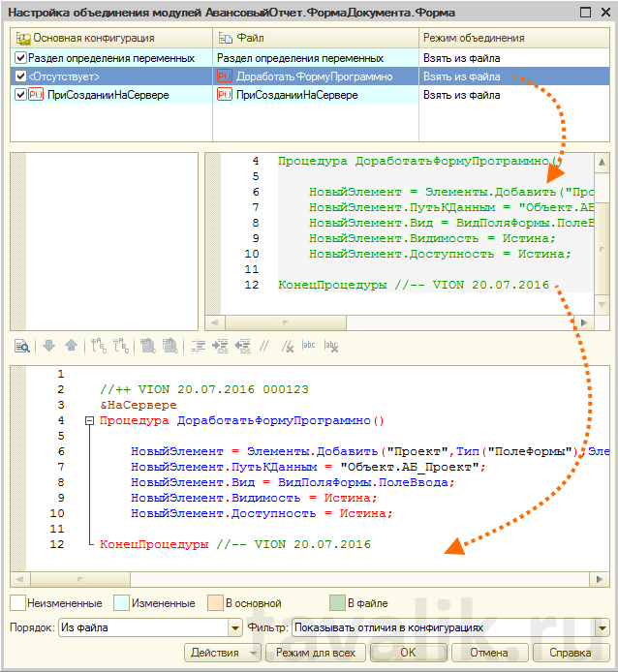Uncheck the <Отсутствует> row checkbox
The height and width of the screenshot is (672, 618).
[x=20, y=76]
